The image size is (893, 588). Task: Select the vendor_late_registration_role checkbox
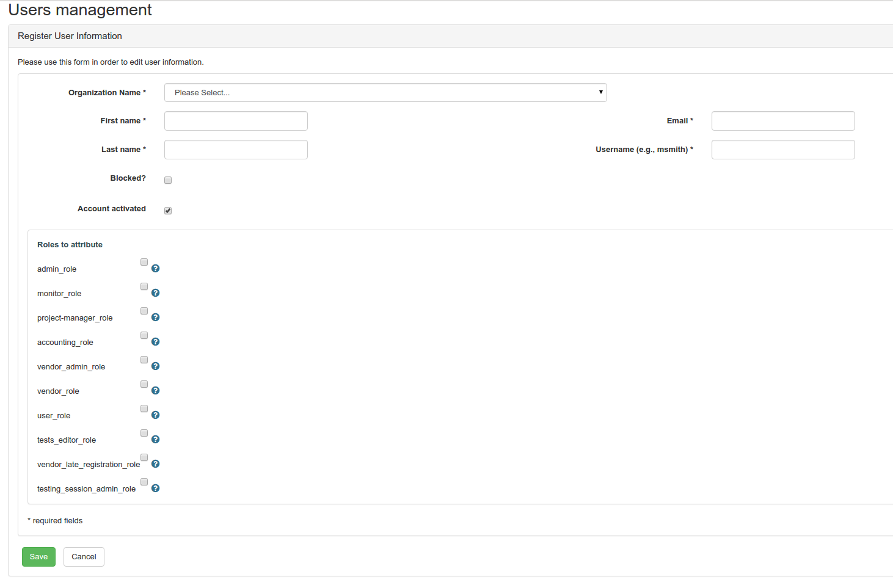coord(144,457)
